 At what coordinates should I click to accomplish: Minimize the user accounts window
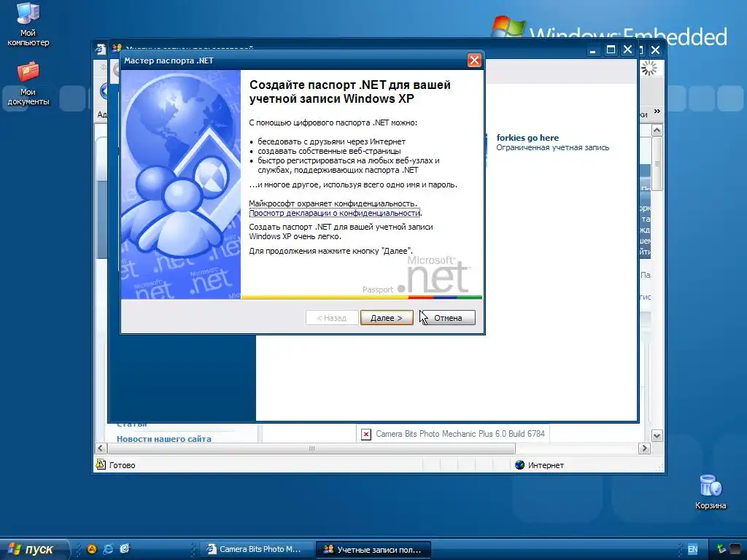[592, 50]
